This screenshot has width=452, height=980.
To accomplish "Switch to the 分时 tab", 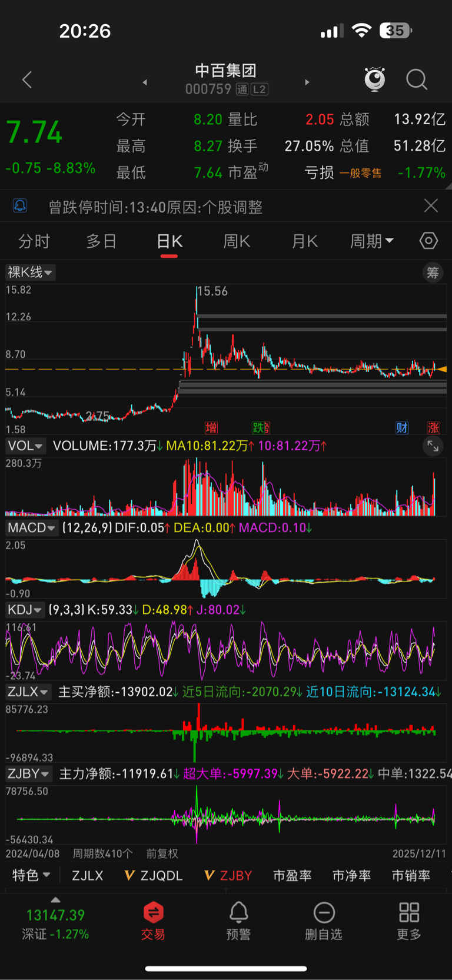I will click(x=34, y=241).
